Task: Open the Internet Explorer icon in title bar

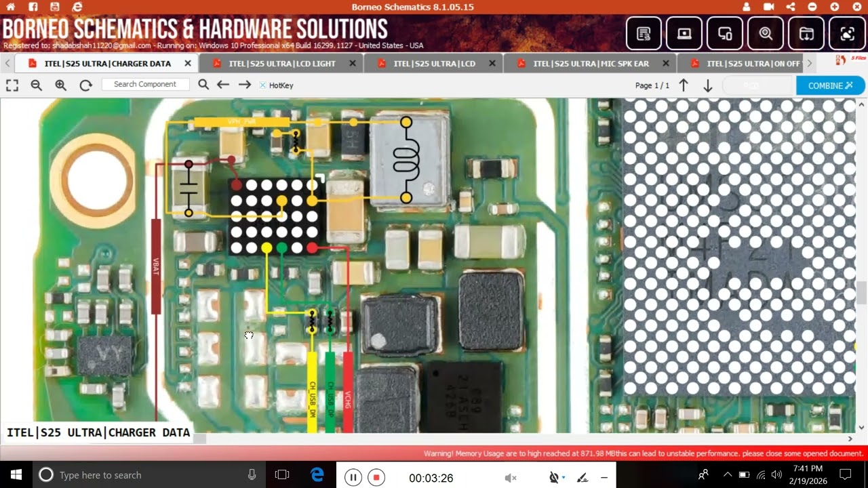Action: click(77, 7)
